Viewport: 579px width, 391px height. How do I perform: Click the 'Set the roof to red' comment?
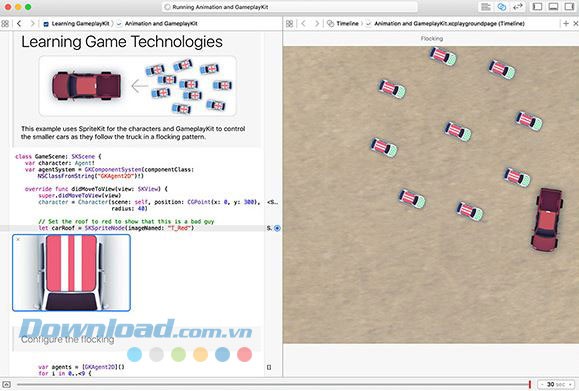pyautogui.click(x=126, y=222)
